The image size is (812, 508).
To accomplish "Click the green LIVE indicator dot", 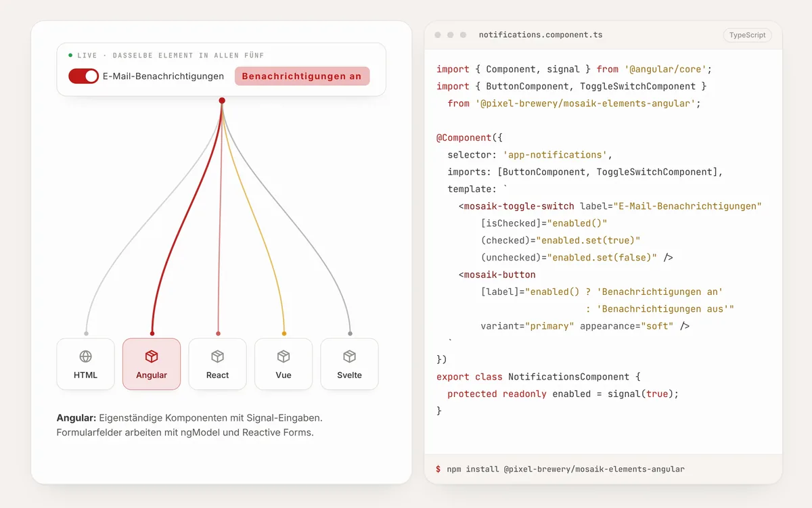I will tap(70, 55).
